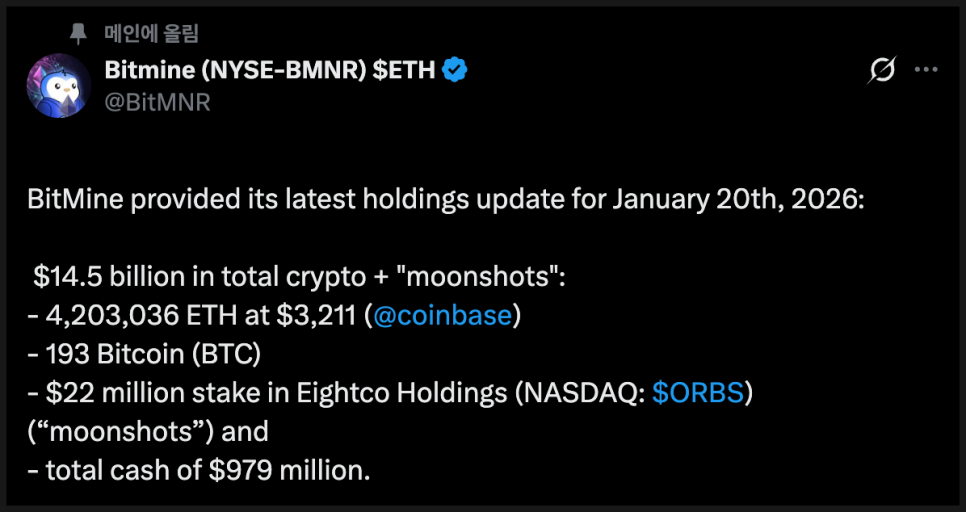
Task: Open the $ORBS cashtag link
Action: coord(698,393)
